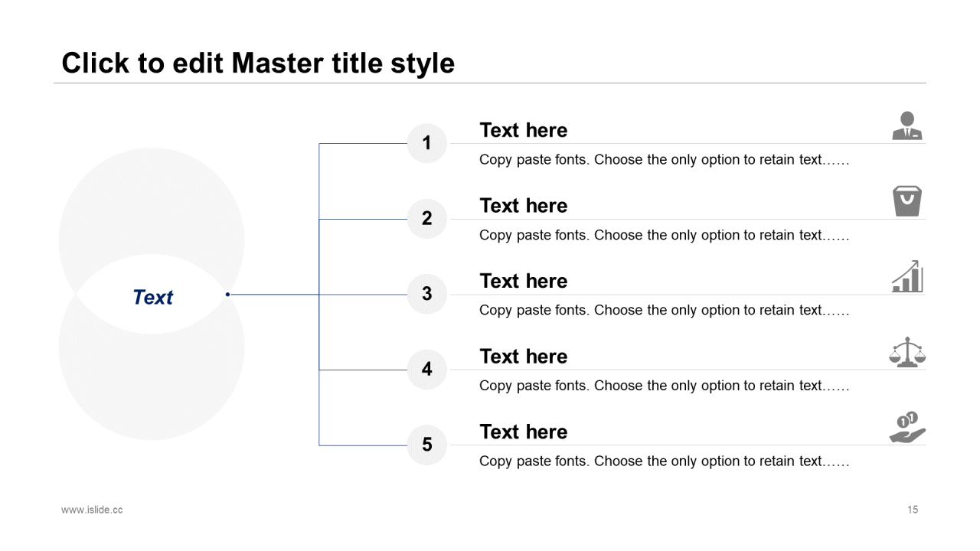The image size is (980, 551).
Task: Click the number 4 circle
Action: [x=426, y=369]
